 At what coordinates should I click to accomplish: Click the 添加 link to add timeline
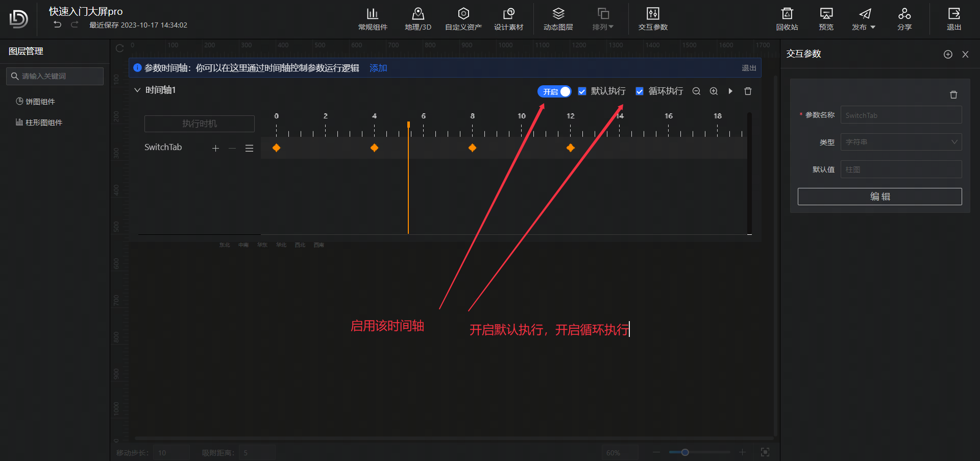(378, 68)
